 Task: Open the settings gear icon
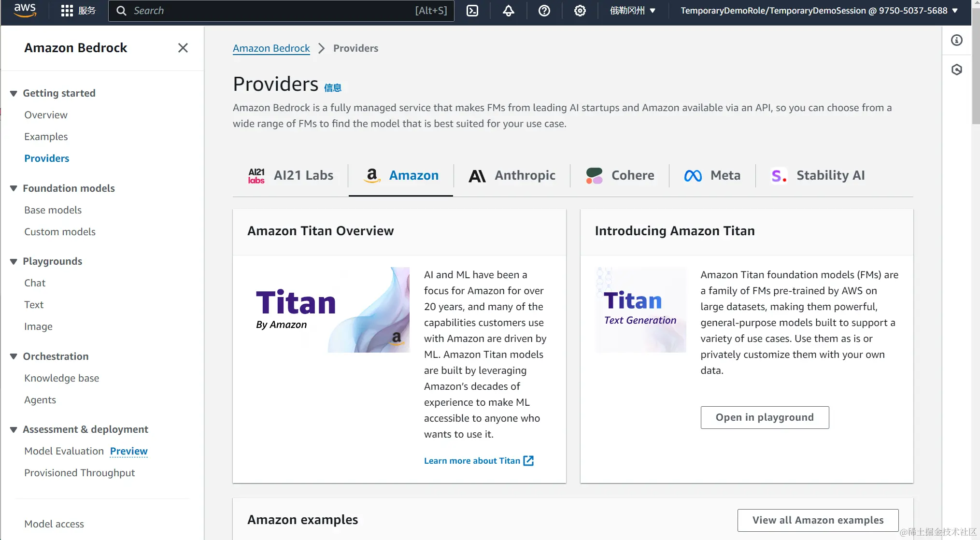coord(580,11)
